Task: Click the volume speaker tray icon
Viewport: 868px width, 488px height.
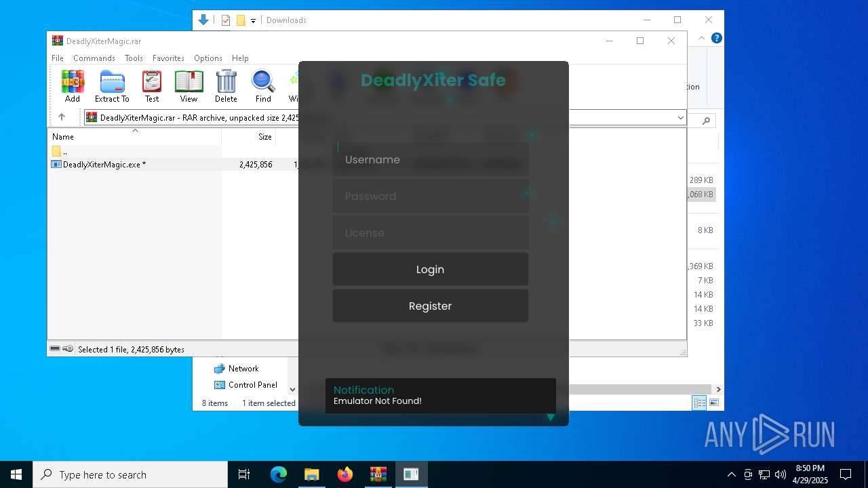Action: pyautogui.click(x=781, y=474)
